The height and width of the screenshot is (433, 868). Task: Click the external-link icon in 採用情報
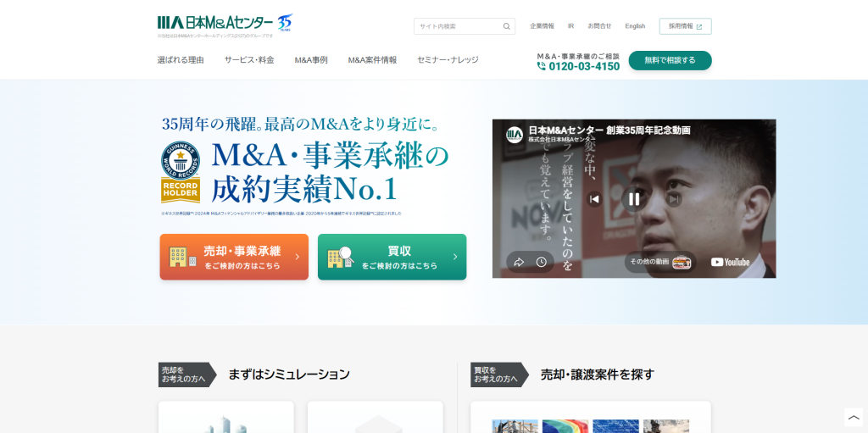(699, 26)
